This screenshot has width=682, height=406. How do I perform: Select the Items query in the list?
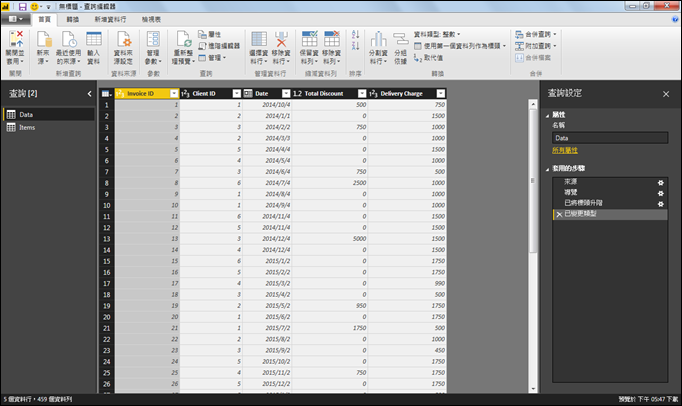pos(27,128)
